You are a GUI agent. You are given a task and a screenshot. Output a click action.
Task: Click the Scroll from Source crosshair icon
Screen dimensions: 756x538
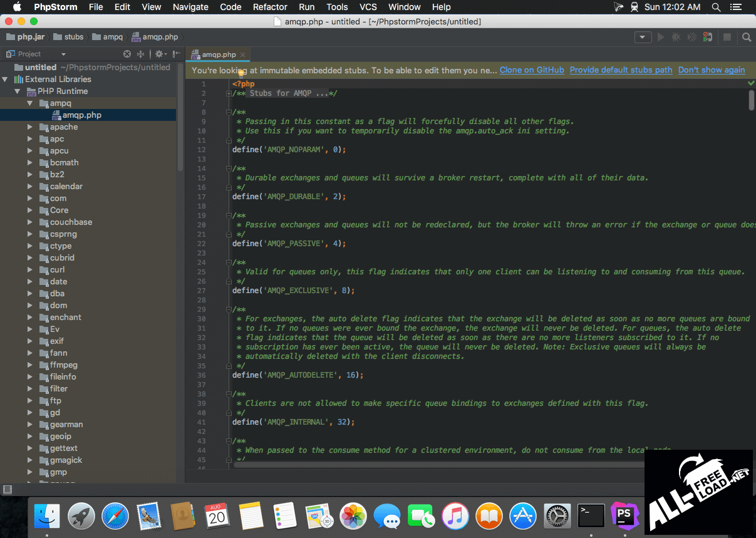[x=127, y=54]
